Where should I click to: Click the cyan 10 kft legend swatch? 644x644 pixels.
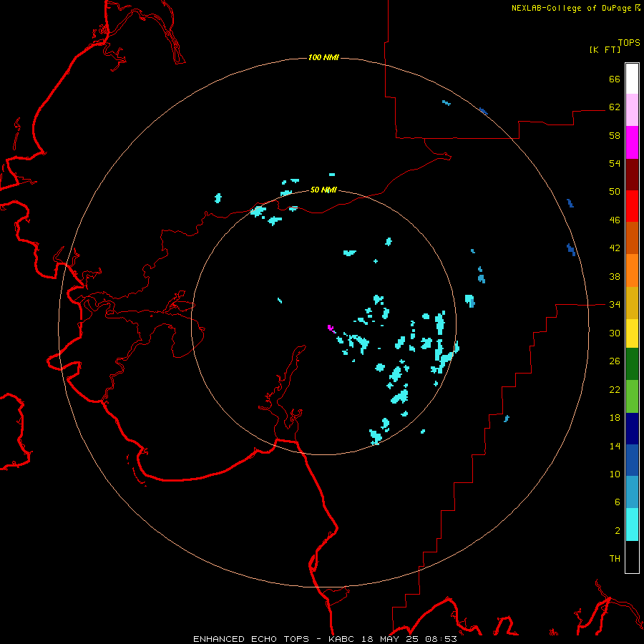coord(632,525)
